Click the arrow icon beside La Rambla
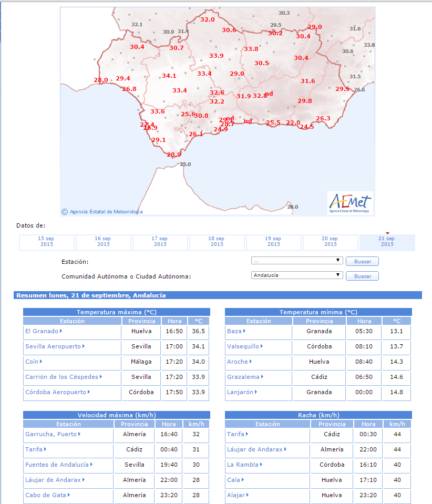Viewport: 432px width, 504px height. pos(261,465)
